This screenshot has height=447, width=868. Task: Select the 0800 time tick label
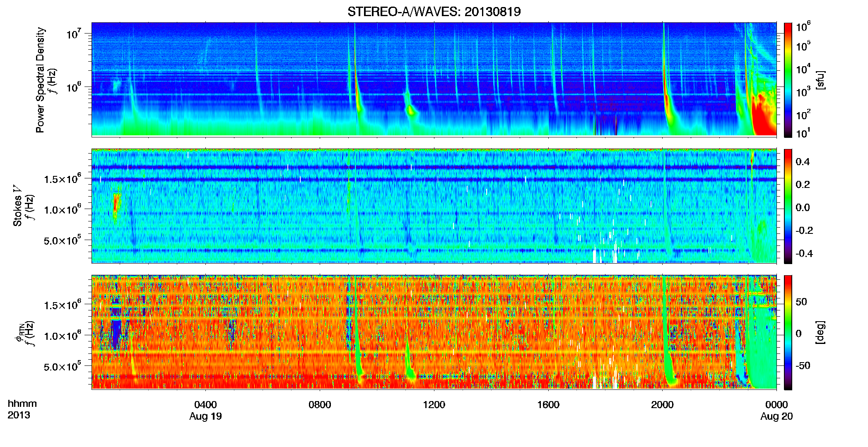click(320, 404)
